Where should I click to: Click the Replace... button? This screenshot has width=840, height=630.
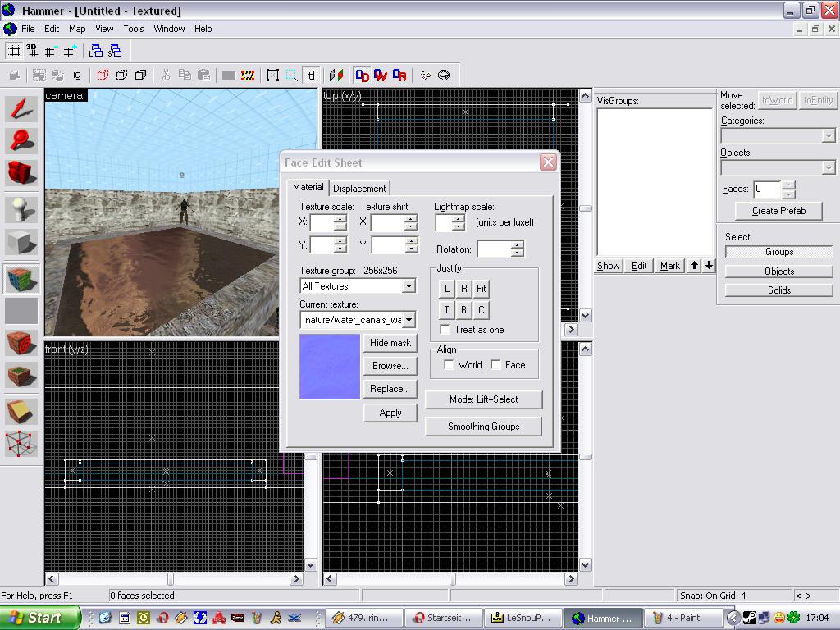(390, 389)
